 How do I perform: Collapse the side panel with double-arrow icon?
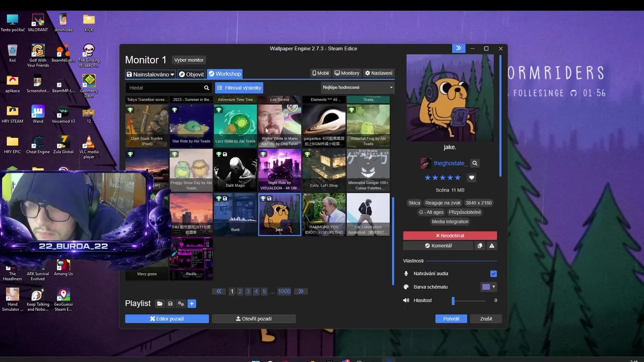[x=458, y=48]
